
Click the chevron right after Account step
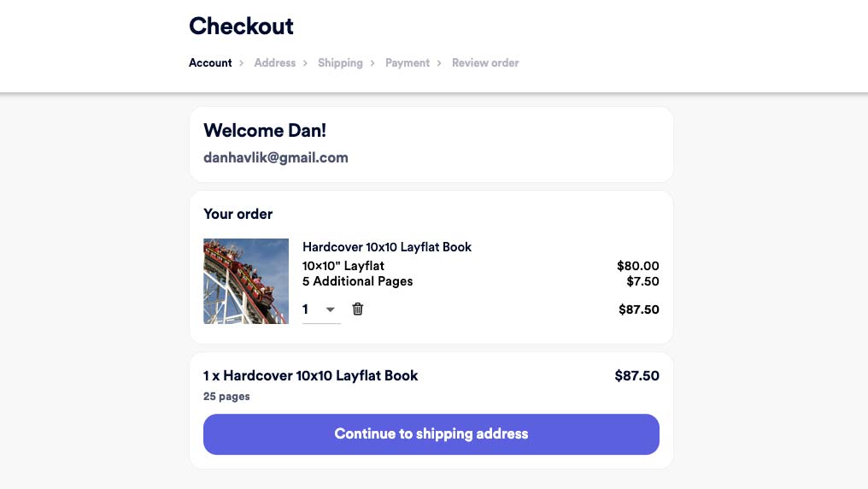coord(242,63)
